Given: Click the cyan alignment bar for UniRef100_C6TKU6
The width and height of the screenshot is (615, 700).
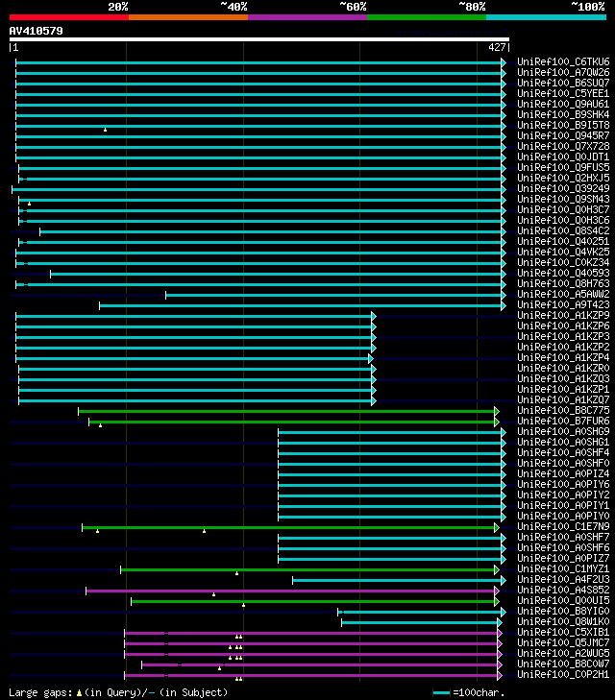Looking at the screenshot, I should point(258,62).
